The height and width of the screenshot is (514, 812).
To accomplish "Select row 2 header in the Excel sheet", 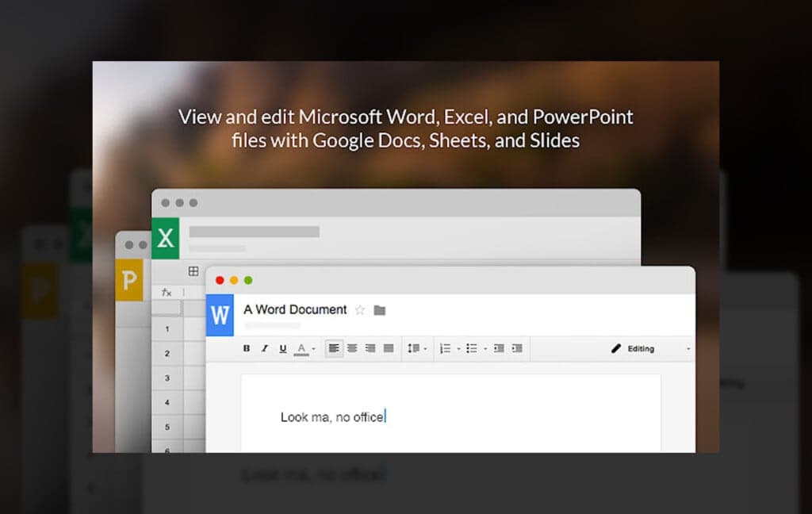I will coord(167,354).
